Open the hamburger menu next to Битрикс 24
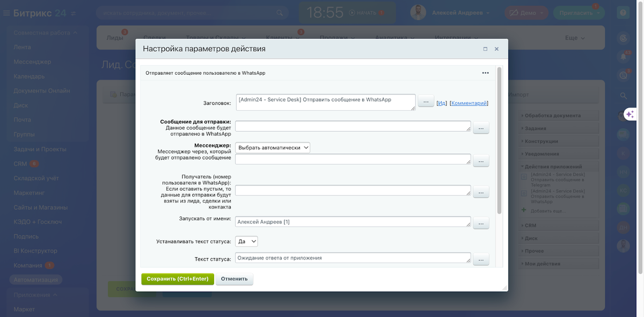The width and height of the screenshot is (644, 317). (x=6, y=13)
